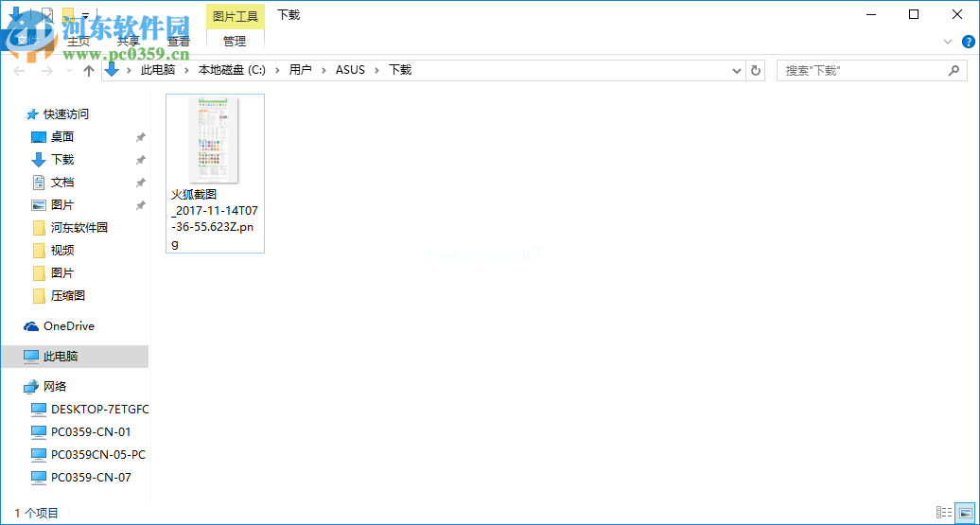The height and width of the screenshot is (525, 980).
Task: Switch to details list view
Action: pos(943,513)
